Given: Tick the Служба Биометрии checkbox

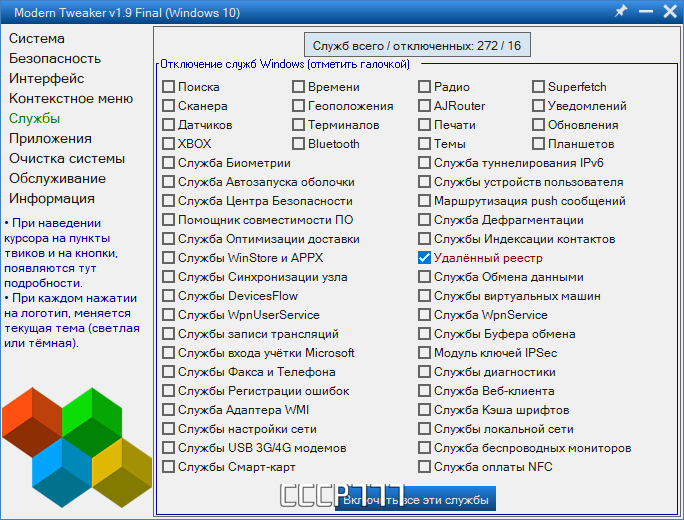Looking at the screenshot, I should point(168,163).
